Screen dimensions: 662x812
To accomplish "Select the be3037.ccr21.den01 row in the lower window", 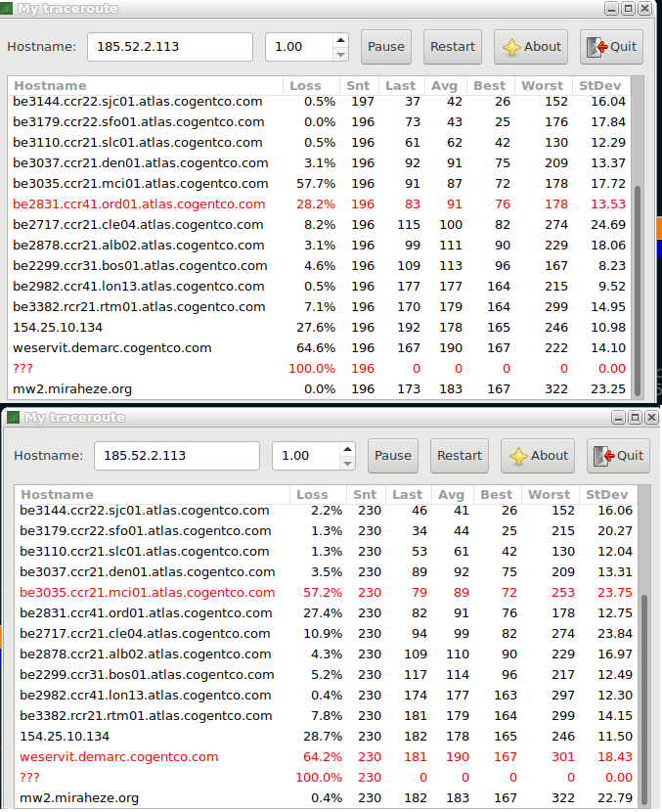I will (326, 572).
